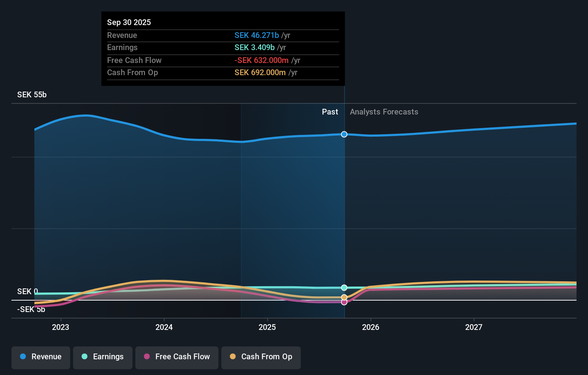Click the blue Revenue marker on the chart

tap(344, 134)
